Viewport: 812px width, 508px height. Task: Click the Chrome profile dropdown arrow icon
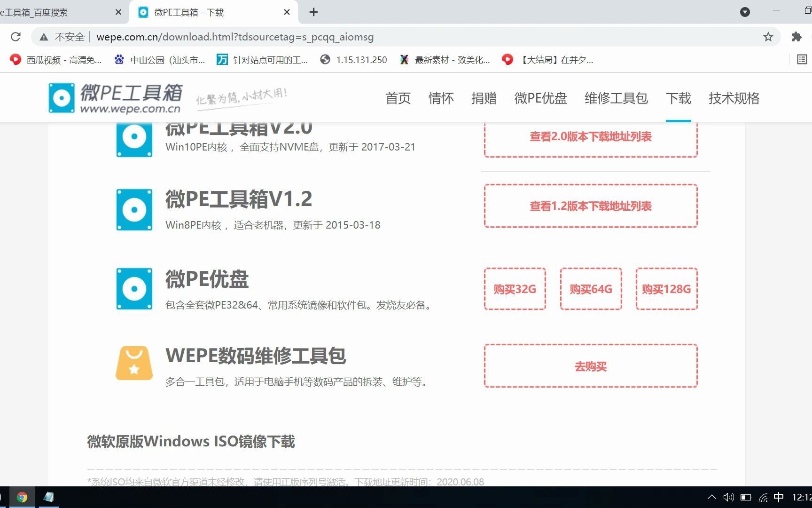tap(745, 12)
